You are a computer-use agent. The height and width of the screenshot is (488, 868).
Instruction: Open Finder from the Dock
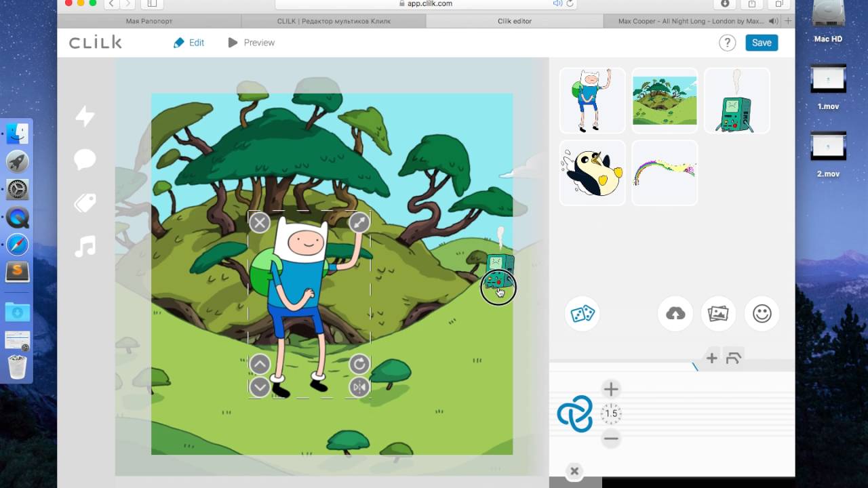point(17,134)
